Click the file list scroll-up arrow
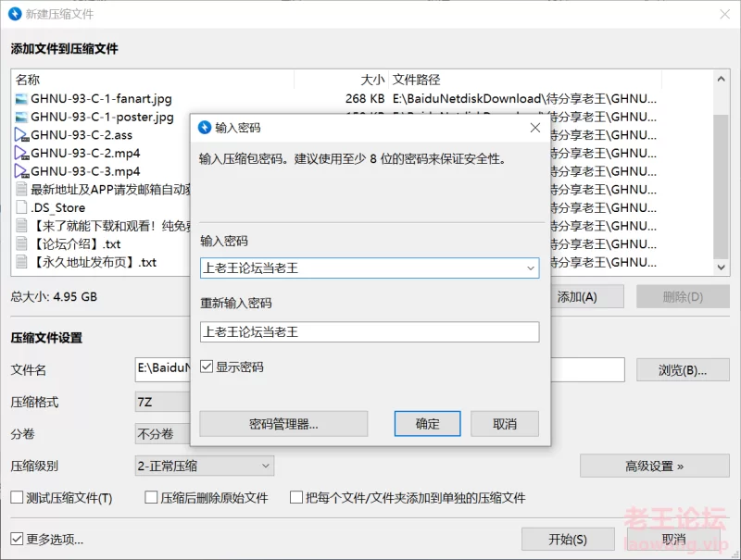This screenshot has height=560, width=741. [721, 80]
